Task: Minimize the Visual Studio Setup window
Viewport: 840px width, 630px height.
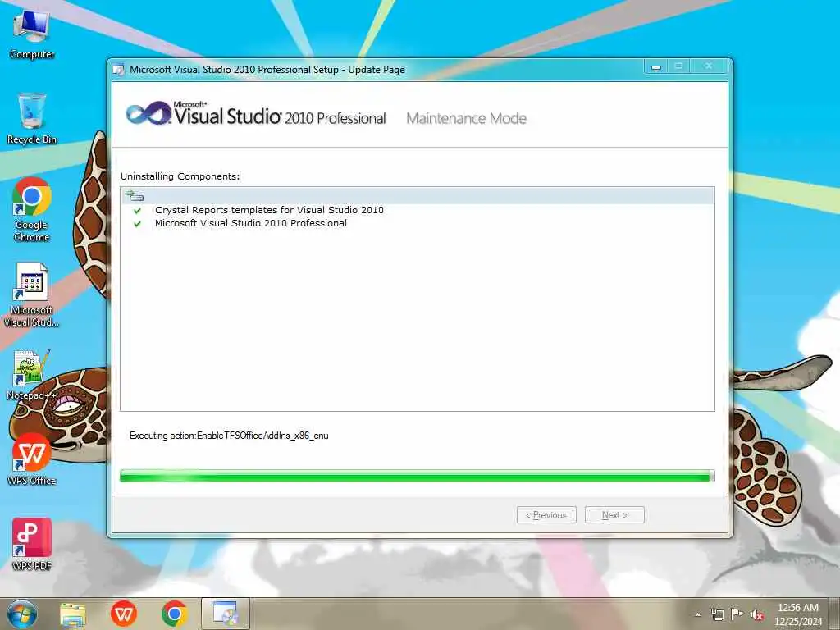Action: 655,67
